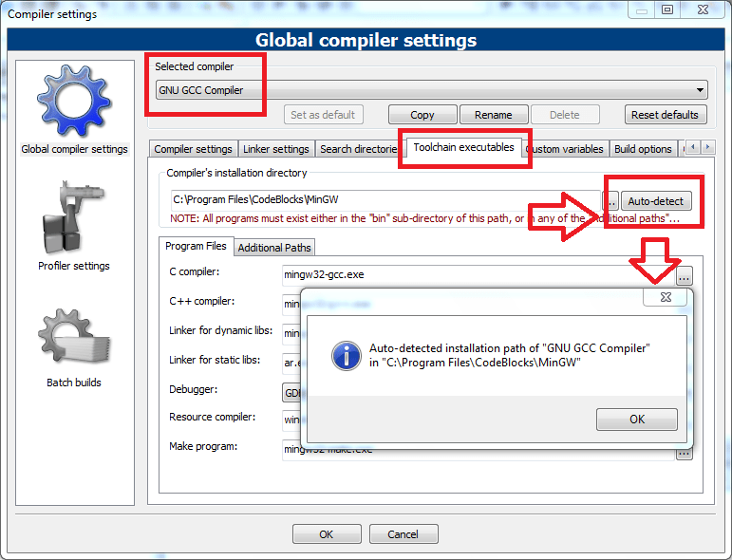The height and width of the screenshot is (560, 732).
Task: Switch to the Compiler settings tab
Action: (194, 149)
